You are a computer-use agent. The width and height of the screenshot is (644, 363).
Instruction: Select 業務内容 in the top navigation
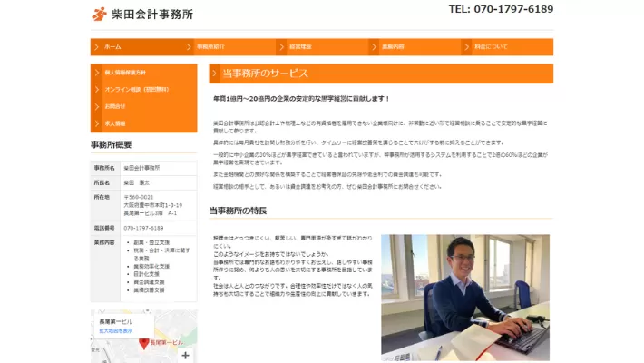pyautogui.click(x=393, y=46)
